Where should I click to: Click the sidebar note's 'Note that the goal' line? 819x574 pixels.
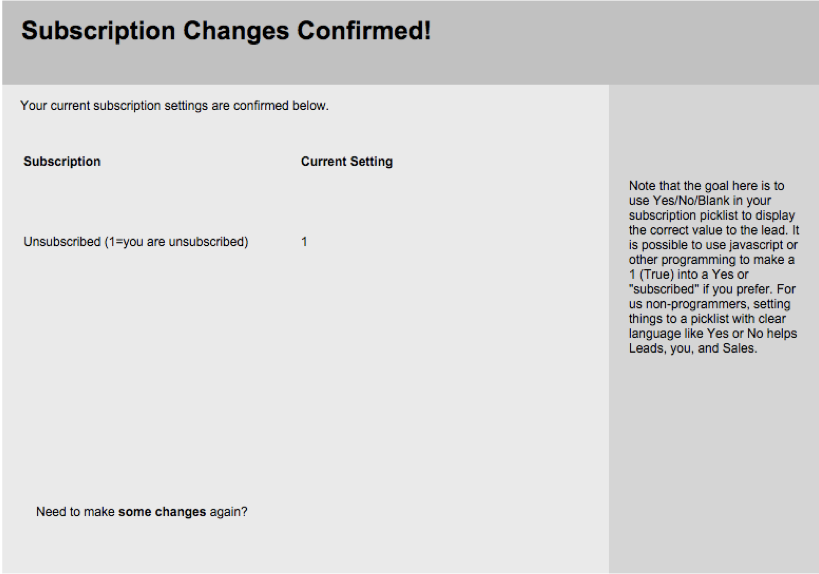point(706,186)
